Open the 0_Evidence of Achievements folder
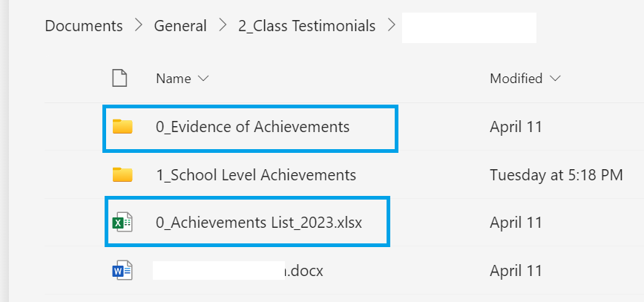Screen dimensions: 644x302 (x=252, y=127)
